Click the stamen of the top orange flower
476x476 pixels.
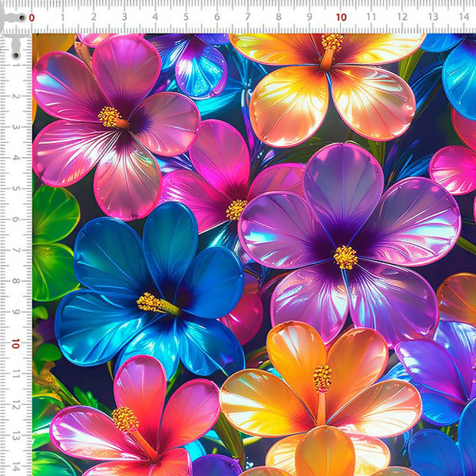[332, 44]
